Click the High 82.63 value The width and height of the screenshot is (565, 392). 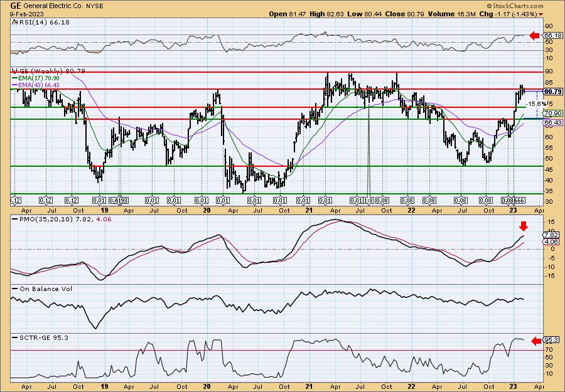[x=327, y=14]
